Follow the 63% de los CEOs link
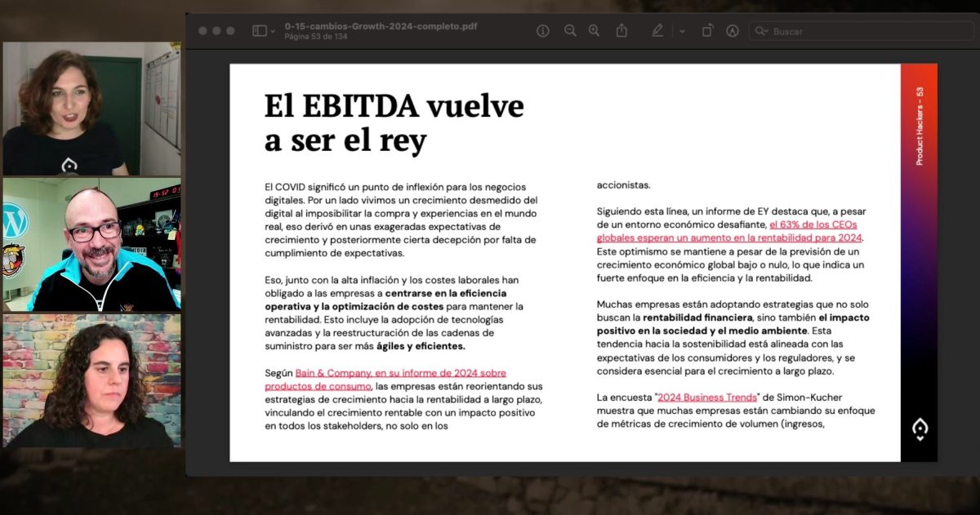Viewport: 980px width, 515px height. 813,224
